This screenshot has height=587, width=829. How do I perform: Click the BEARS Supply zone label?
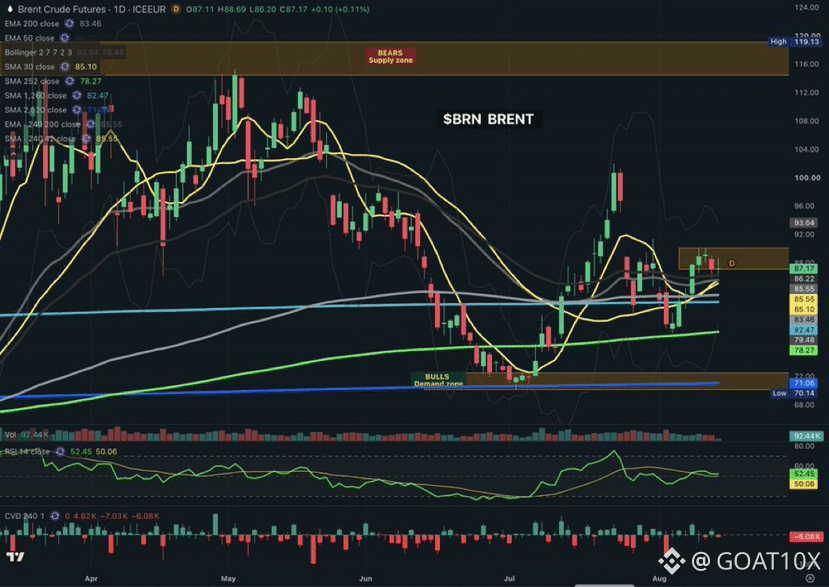click(x=390, y=57)
